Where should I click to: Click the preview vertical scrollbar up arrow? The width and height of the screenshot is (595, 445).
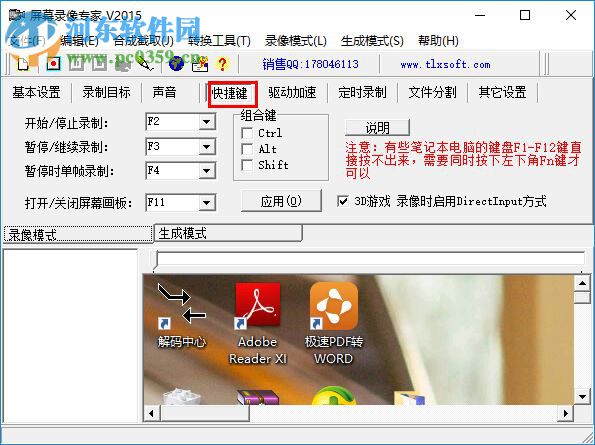[582, 283]
